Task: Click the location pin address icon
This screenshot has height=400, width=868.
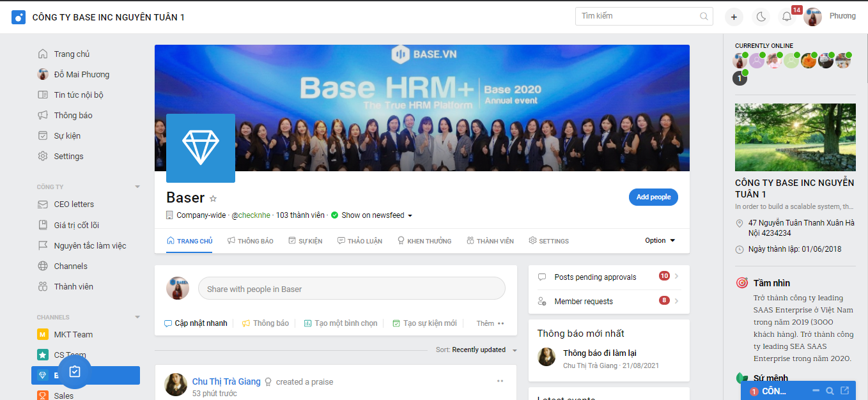Action: click(740, 224)
